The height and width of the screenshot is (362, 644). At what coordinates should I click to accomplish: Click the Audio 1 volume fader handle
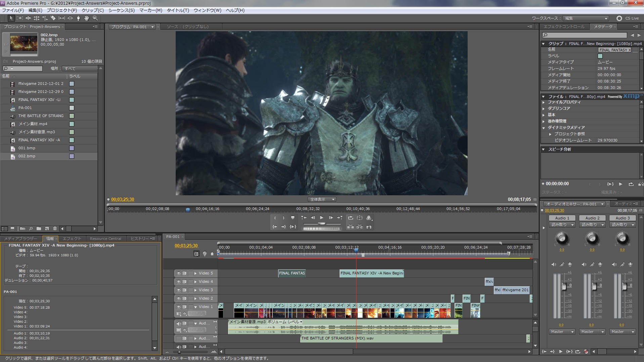564,286
